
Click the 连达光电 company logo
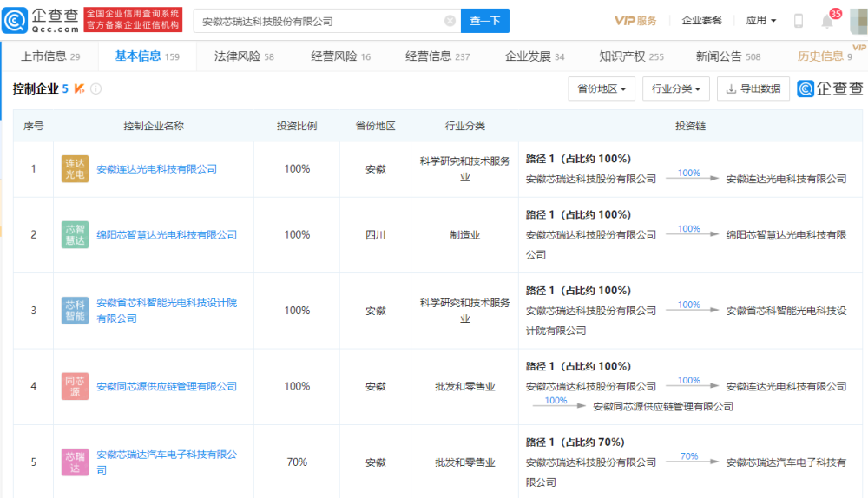[x=75, y=169]
